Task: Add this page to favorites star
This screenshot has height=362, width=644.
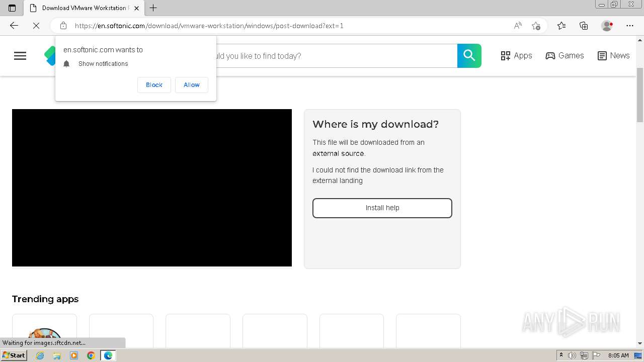Action: coord(536,26)
